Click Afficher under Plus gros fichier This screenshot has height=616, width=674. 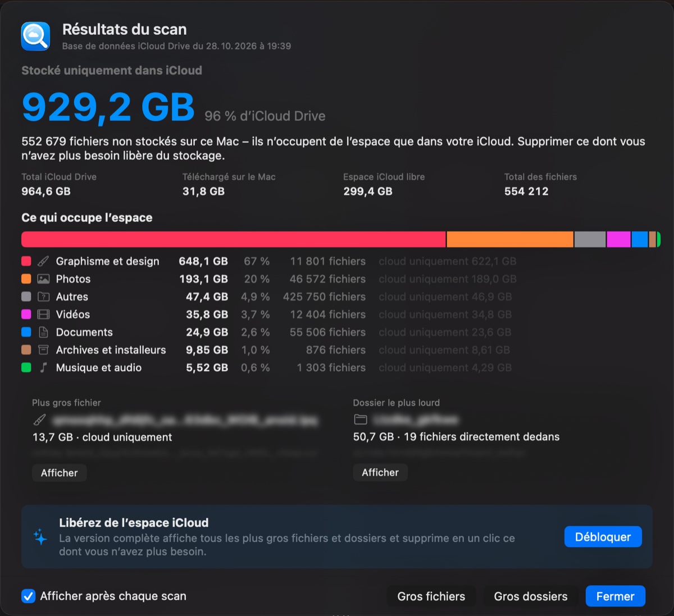click(x=59, y=473)
